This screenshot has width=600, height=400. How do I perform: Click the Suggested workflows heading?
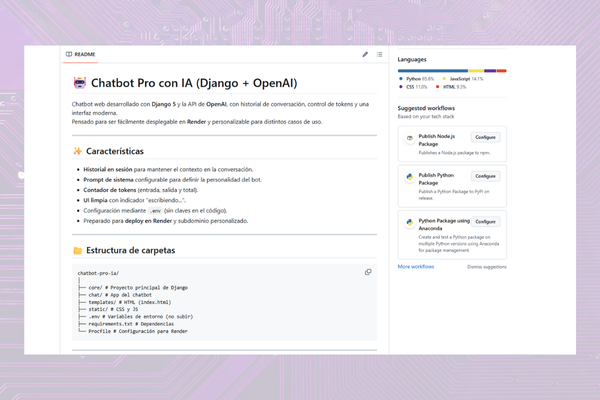[x=426, y=108]
